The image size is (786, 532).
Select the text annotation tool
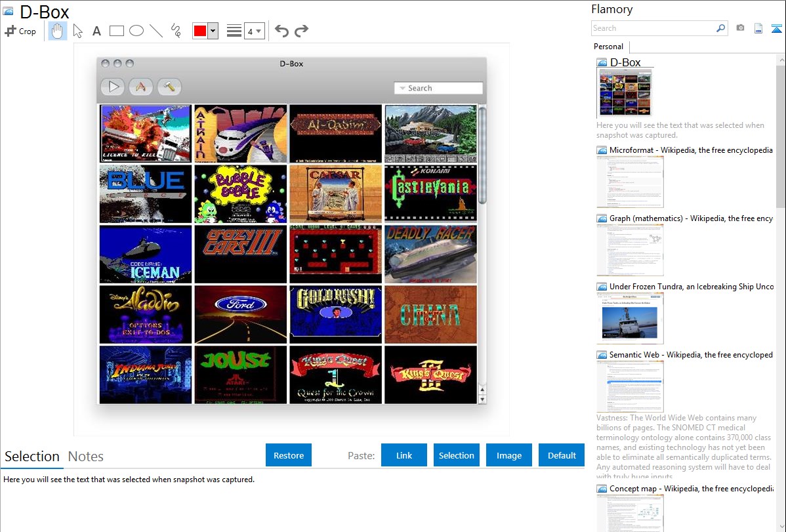[96, 31]
